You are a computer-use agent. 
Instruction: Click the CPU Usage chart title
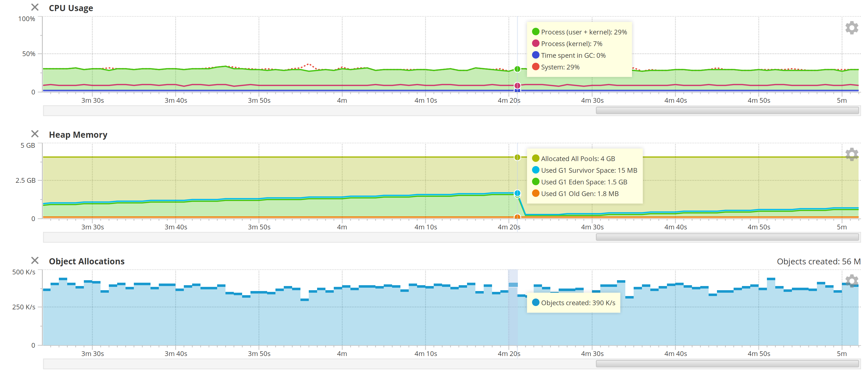(71, 8)
